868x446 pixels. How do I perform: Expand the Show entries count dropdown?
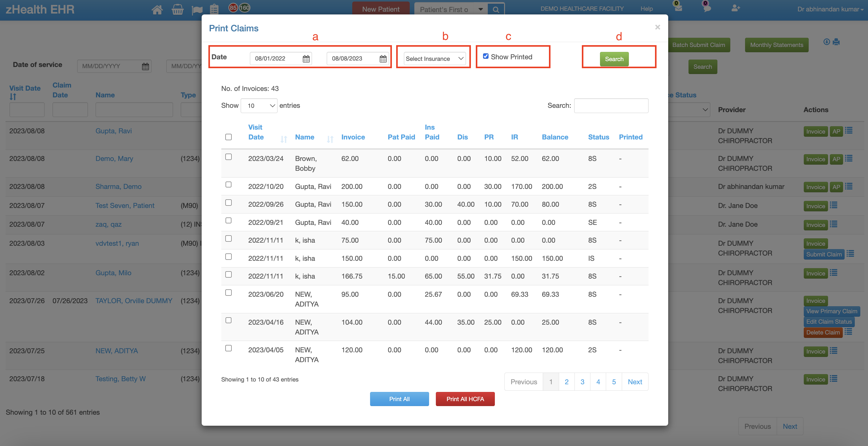(259, 106)
